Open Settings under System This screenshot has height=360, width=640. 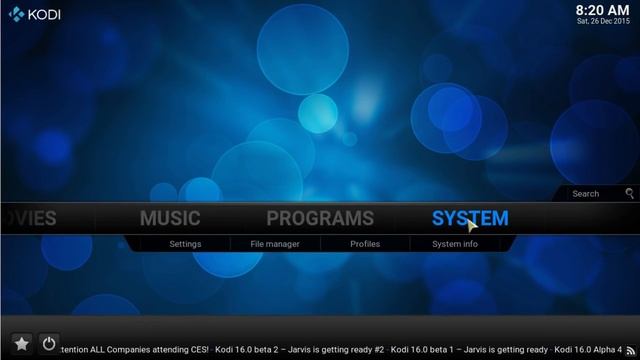(185, 244)
